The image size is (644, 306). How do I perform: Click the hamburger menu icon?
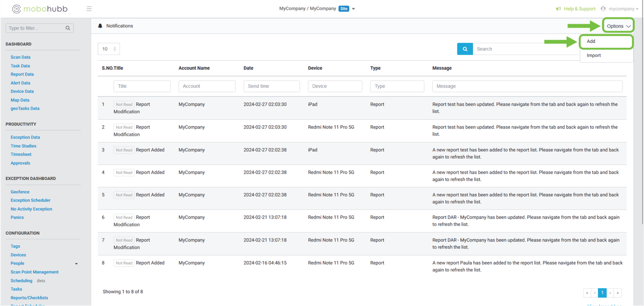click(89, 9)
